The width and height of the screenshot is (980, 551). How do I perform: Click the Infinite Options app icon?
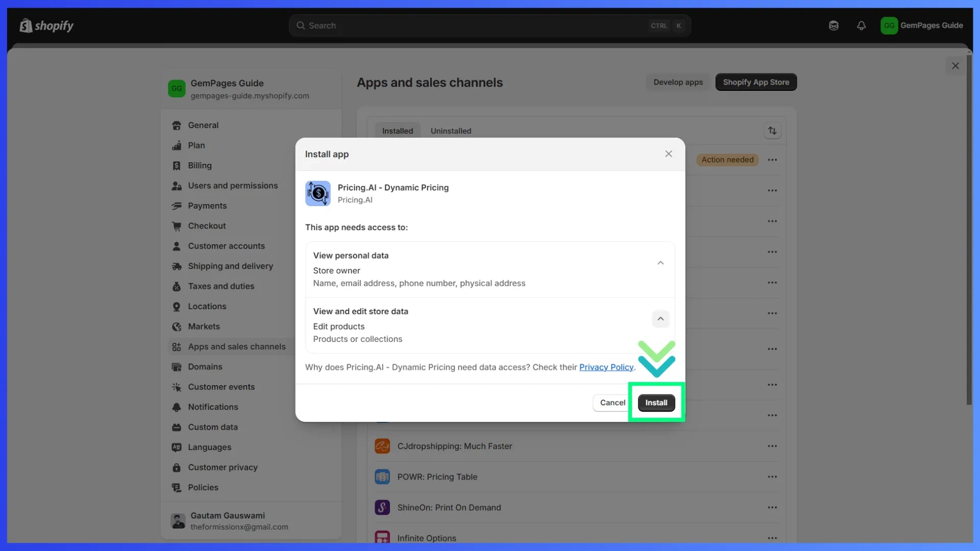click(382, 538)
